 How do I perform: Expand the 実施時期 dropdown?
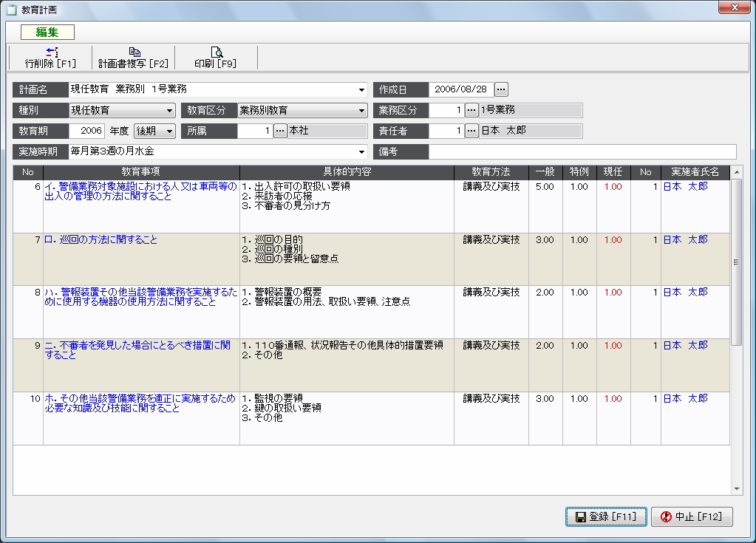[x=361, y=152]
